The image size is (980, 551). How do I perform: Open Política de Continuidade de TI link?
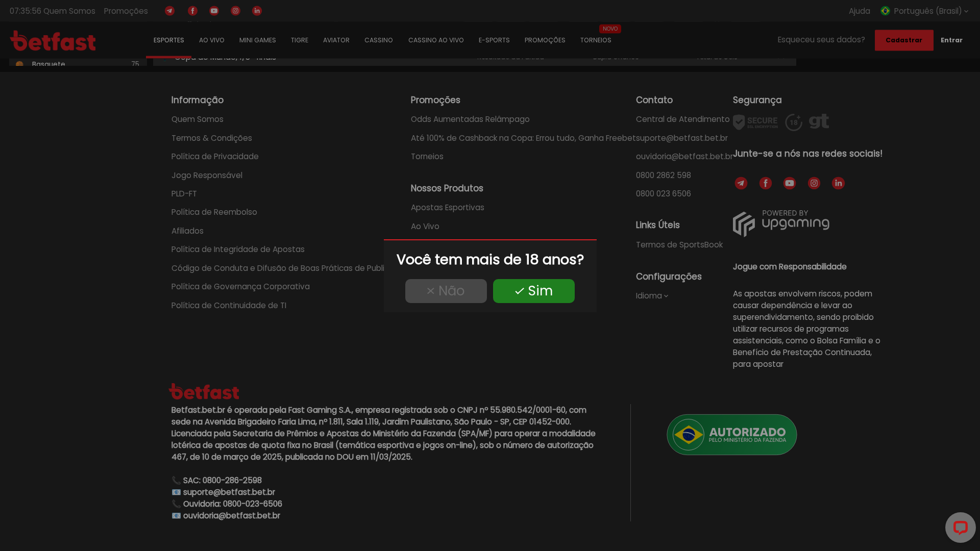229,306
